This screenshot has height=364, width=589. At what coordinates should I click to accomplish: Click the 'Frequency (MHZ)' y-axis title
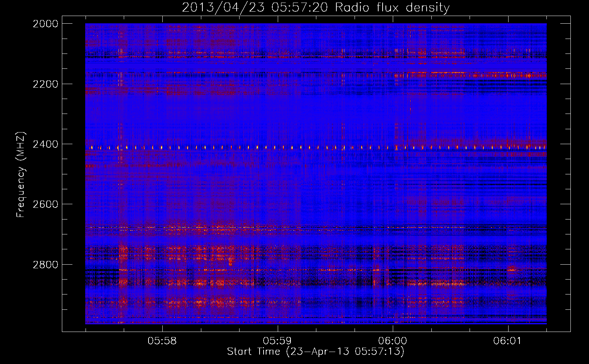(x=21, y=174)
